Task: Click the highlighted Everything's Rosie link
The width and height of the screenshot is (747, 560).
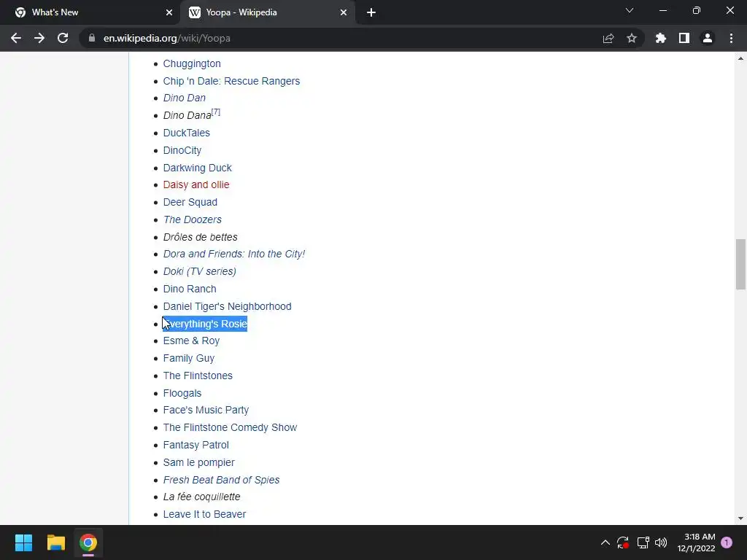Action: pos(205,324)
